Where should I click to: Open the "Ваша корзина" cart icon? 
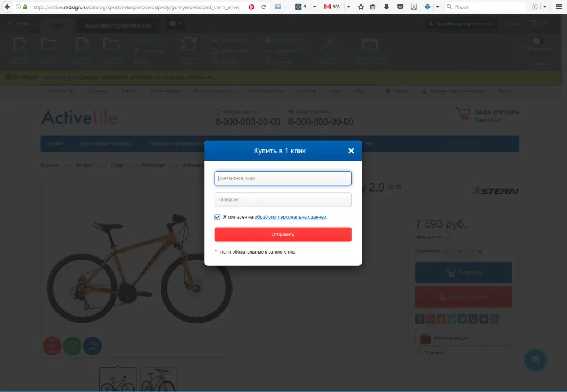tap(463, 114)
